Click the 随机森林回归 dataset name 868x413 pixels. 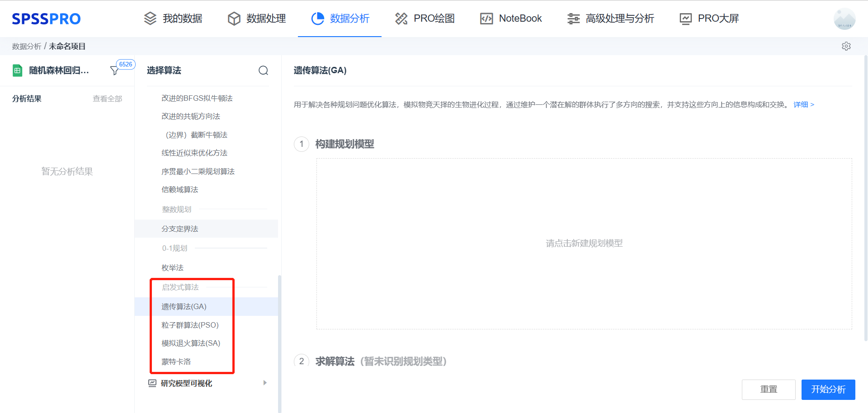59,70
